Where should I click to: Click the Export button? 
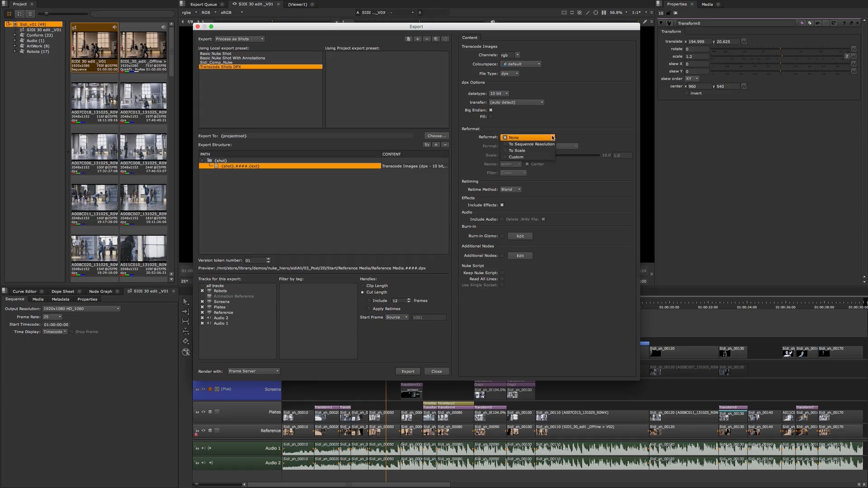tap(407, 371)
